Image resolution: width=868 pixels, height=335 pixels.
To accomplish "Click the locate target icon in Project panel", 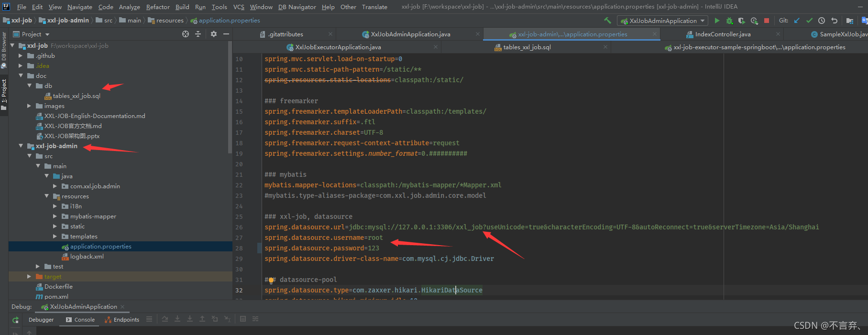I will 186,34.
